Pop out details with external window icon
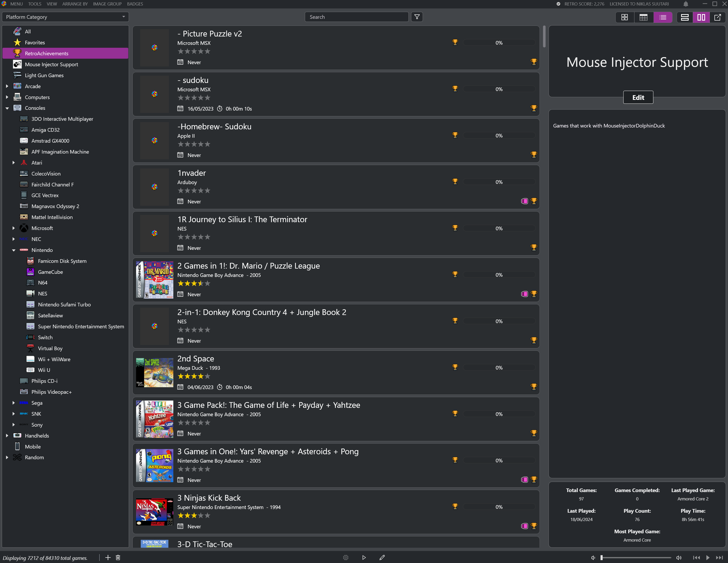The width and height of the screenshot is (728, 563). pos(718,17)
